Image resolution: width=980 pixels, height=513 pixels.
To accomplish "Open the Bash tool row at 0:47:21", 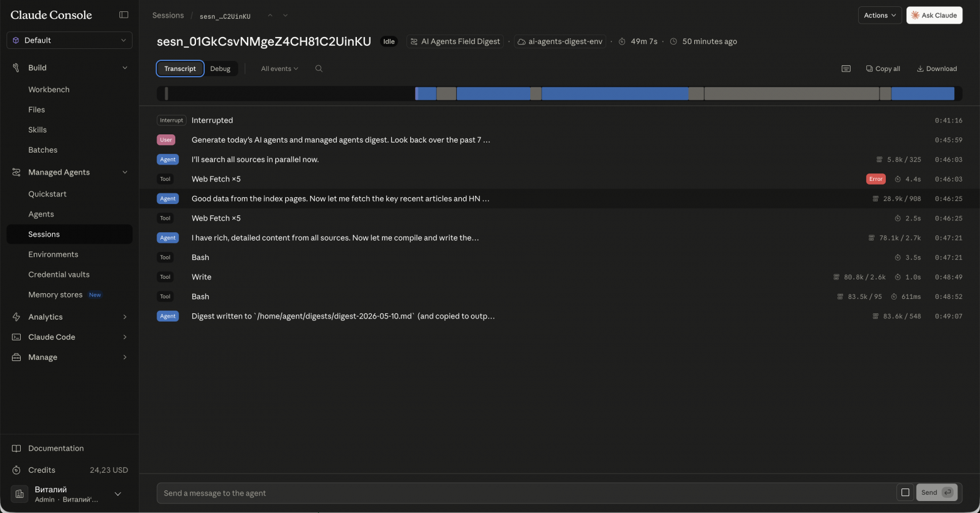I will click(x=559, y=257).
